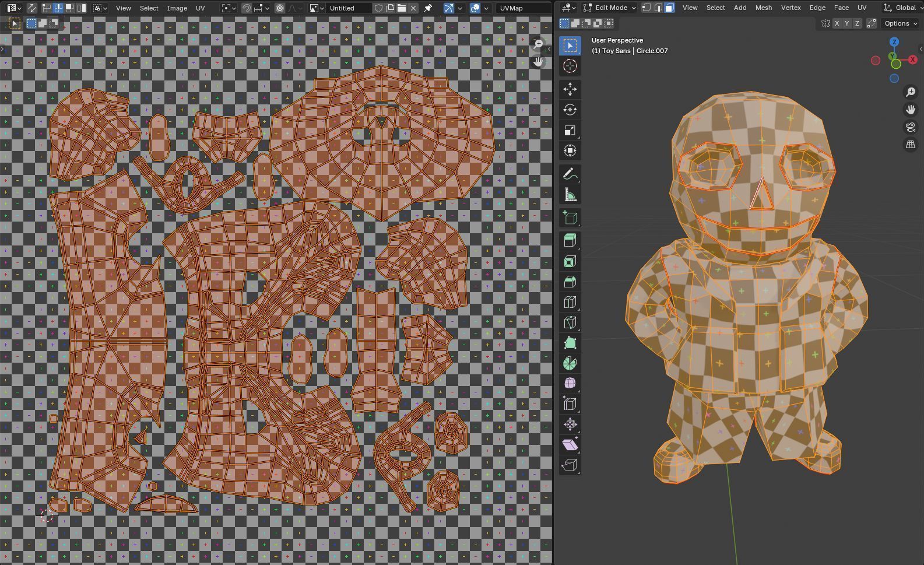Switch to face select mode in 3D viewport
The height and width of the screenshot is (565, 924).
click(670, 8)
